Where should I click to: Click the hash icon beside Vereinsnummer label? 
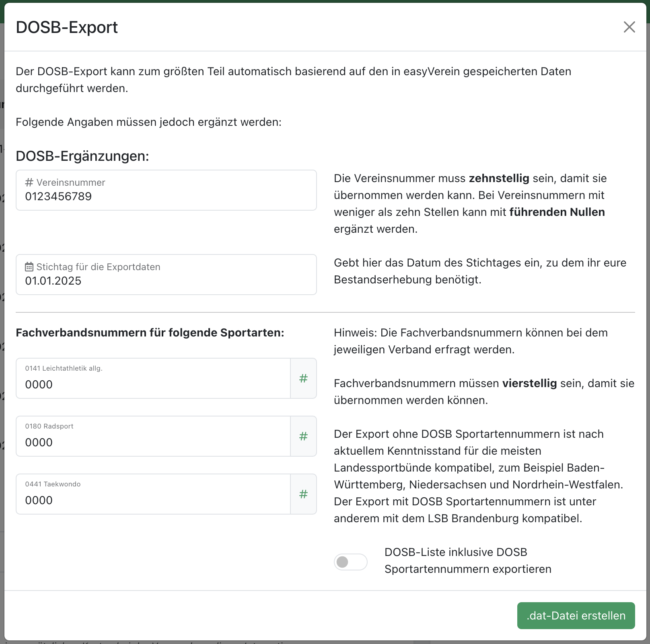tap(29, 183)
